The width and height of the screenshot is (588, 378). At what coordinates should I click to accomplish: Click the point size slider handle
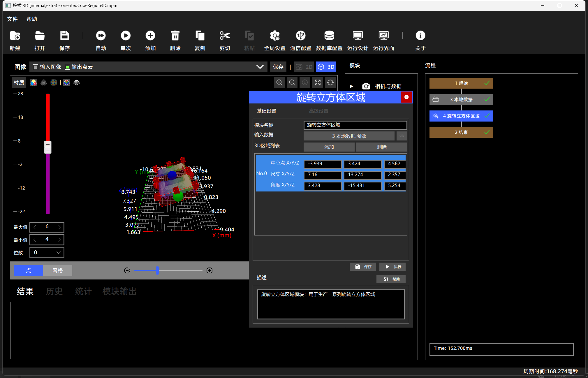click(157, 270)
